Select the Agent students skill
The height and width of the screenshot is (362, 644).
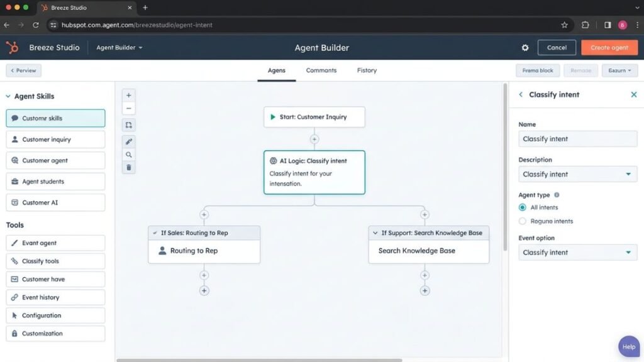pyautogui.click(x=55, y=182)
